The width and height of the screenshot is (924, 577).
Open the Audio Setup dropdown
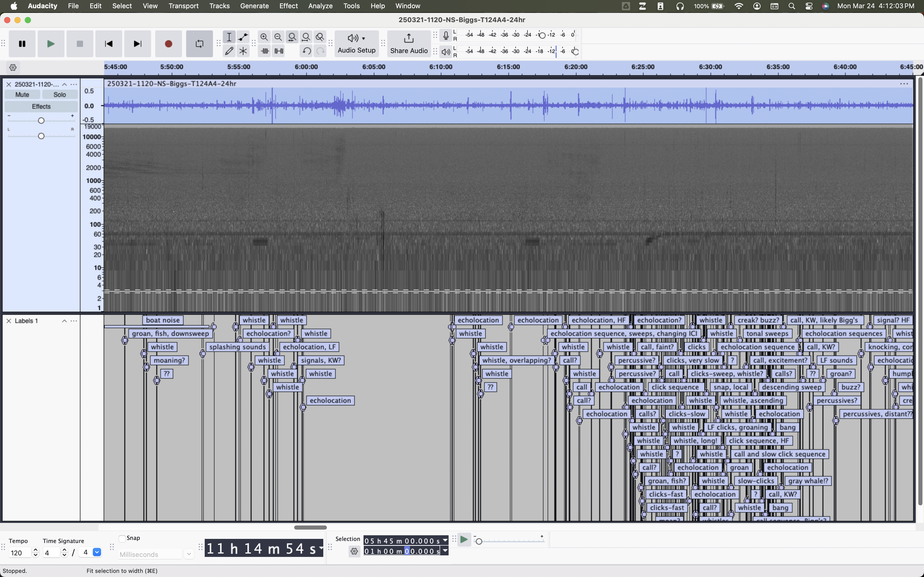[x=356, y=44]
